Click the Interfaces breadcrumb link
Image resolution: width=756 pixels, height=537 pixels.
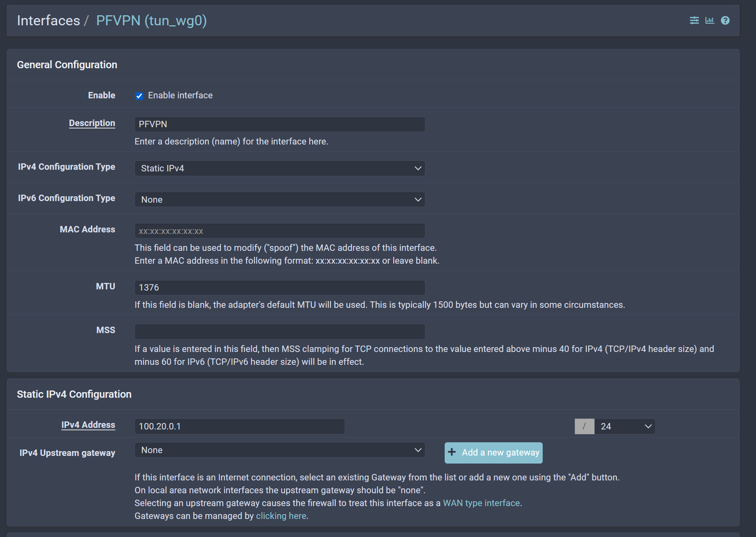[49, 20]
